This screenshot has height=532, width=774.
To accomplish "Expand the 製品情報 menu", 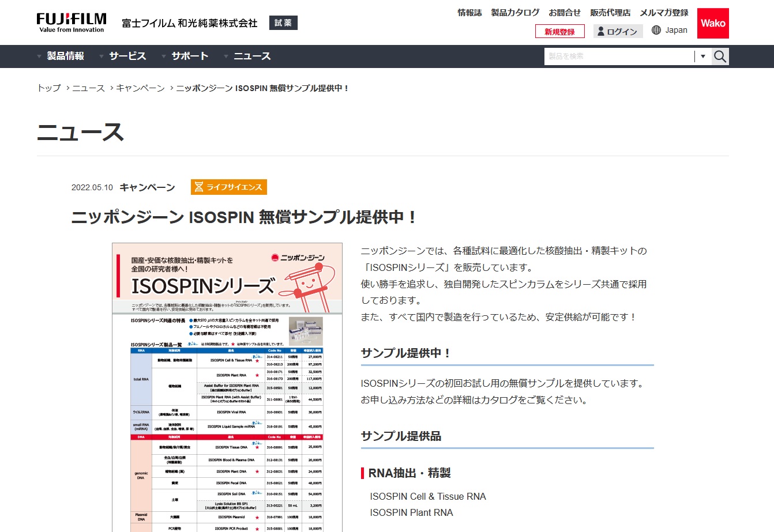I will 61,56.
